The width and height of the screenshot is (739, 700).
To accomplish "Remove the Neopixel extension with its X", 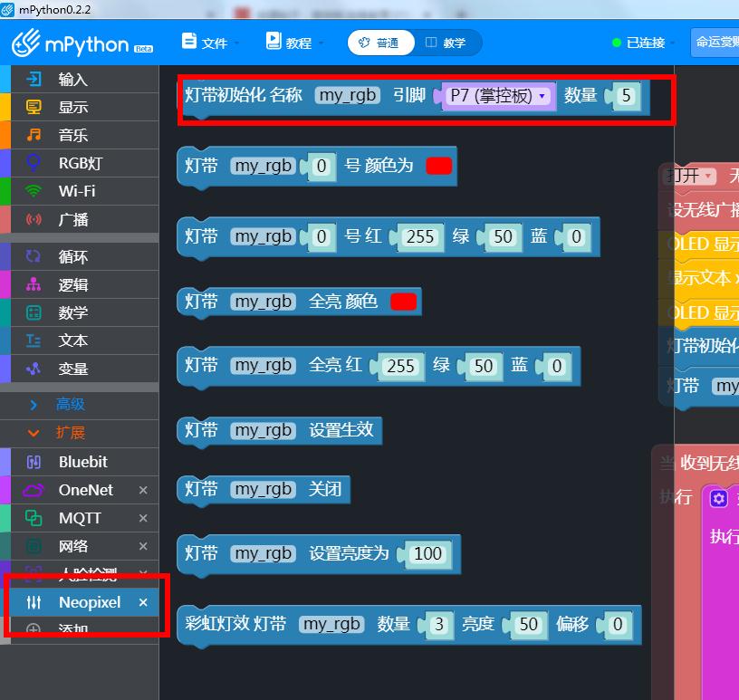I will (143, 602).
